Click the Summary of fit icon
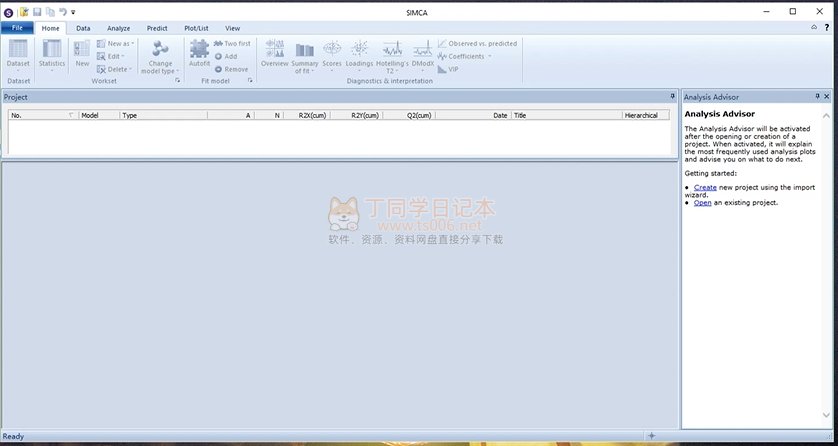 (305, 50)
